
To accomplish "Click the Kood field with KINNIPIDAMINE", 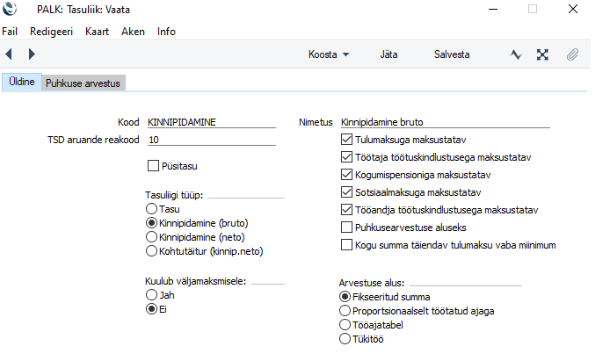I will point(212,122).
